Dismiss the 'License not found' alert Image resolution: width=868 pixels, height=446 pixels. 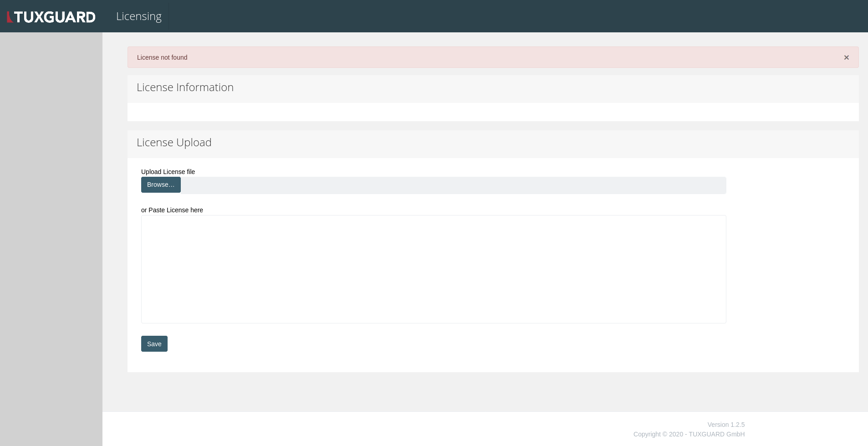pyautogui.click(x=846, y=57)
